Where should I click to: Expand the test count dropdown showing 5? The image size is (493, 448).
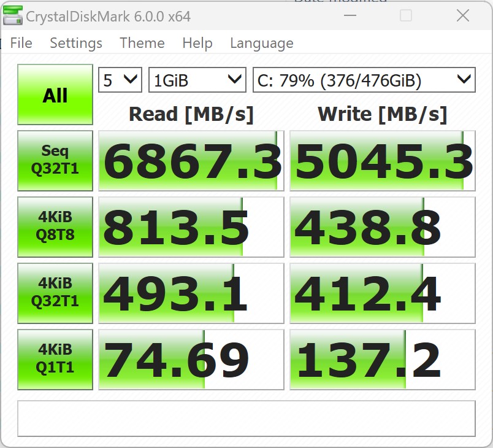pyautogui.click(x=120, y=80)
